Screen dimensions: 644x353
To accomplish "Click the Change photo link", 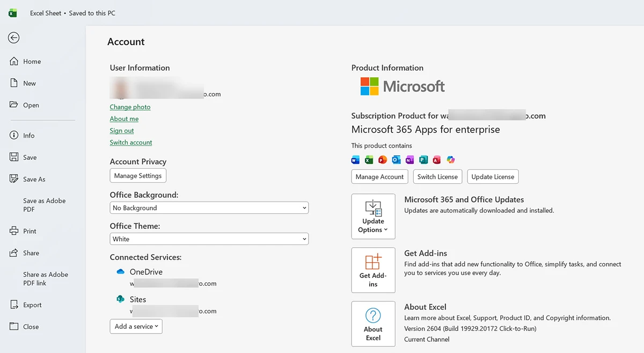I will point(130,107).
